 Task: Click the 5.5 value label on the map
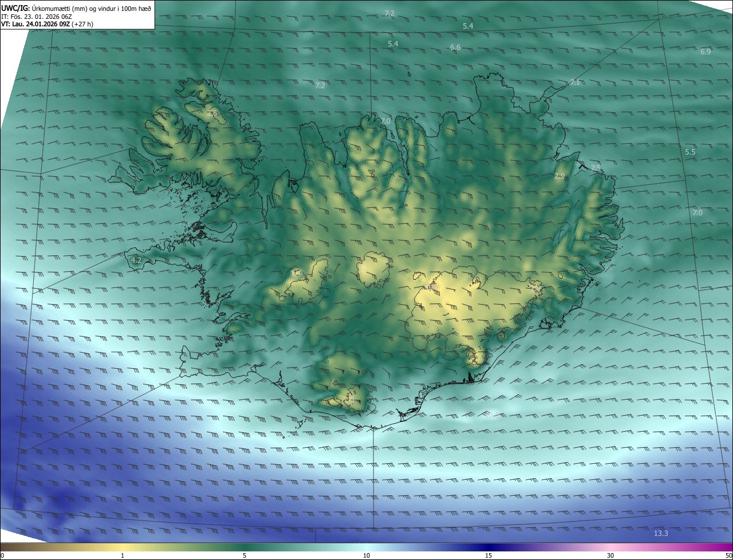[690, 152]
